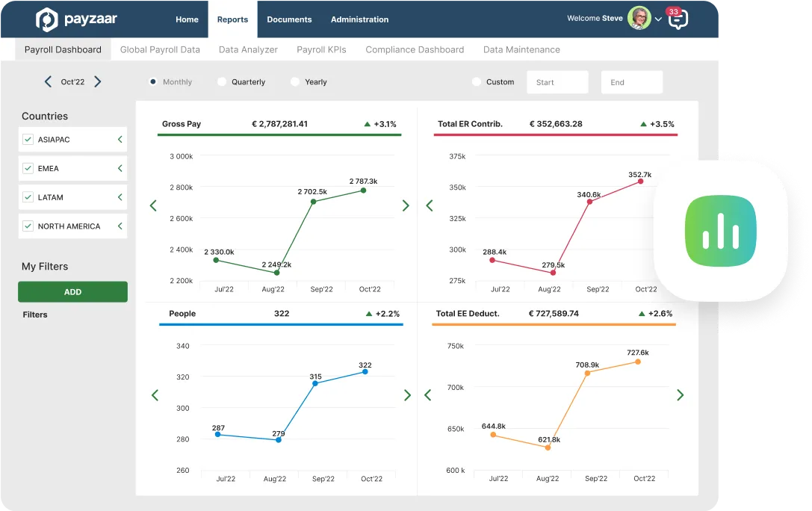Go to previous month arrow before Oct'22
This screenshot has height=511, width=812.
48,82
